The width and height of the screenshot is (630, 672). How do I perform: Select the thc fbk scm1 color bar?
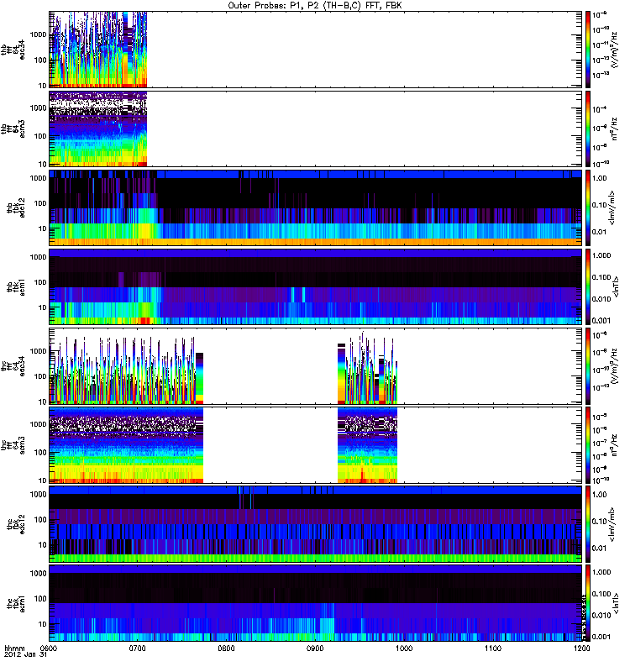click(x=588, y=603)
